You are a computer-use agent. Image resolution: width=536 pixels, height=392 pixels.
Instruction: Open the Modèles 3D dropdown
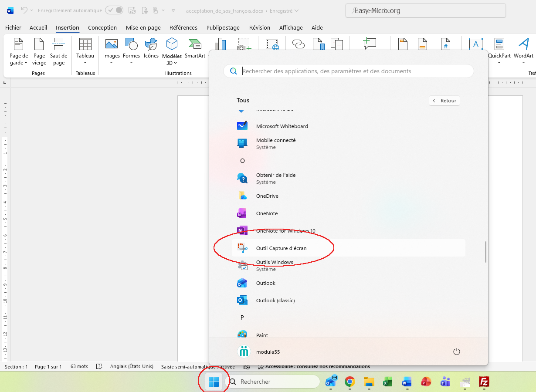click(172, 63)
